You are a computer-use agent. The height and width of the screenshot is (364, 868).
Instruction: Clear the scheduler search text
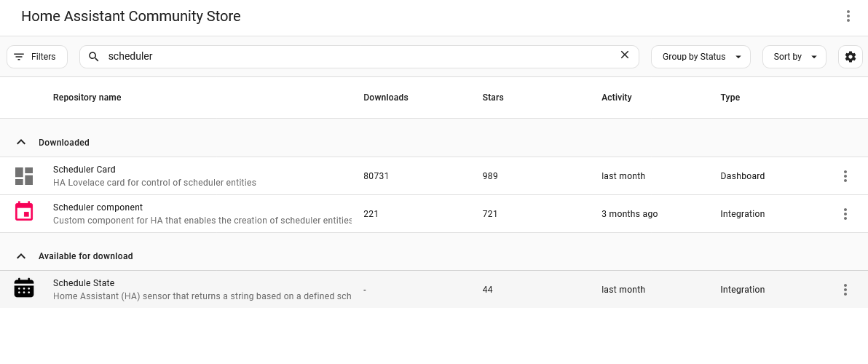tap(624, 55)
